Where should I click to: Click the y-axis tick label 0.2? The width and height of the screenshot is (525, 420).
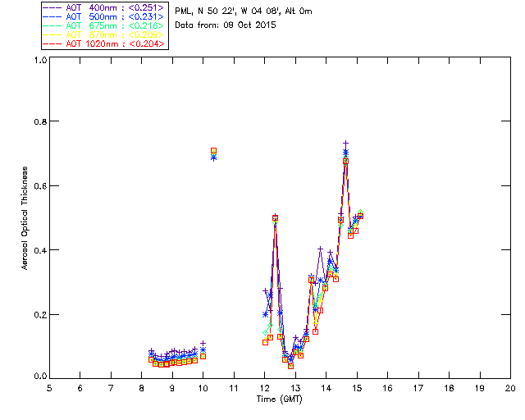pos(40,315)
